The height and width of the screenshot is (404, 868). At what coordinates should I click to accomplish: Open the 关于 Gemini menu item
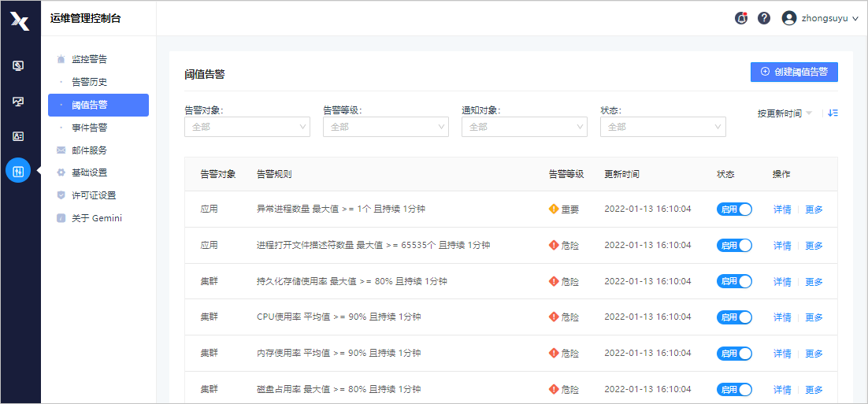(x=98, y=218)
